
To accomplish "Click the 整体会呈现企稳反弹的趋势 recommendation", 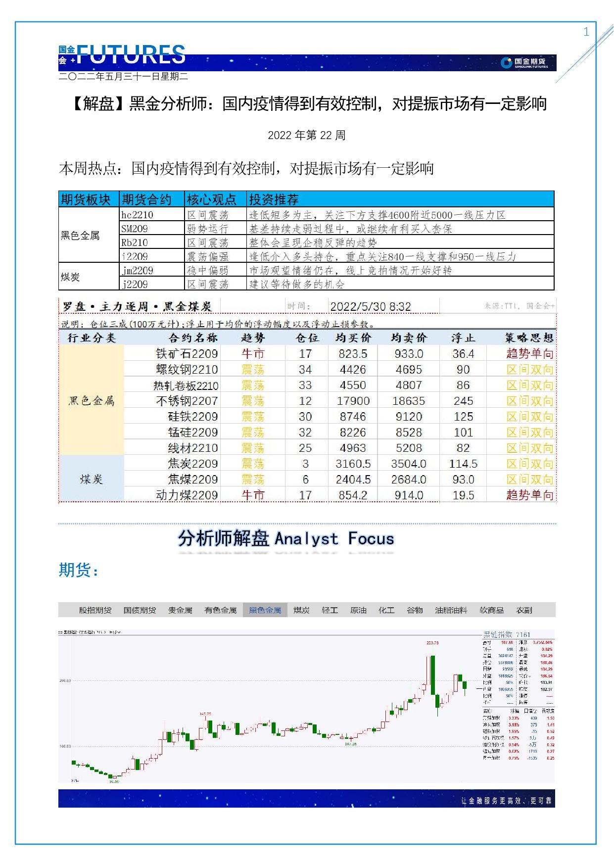I will (313, 242).
